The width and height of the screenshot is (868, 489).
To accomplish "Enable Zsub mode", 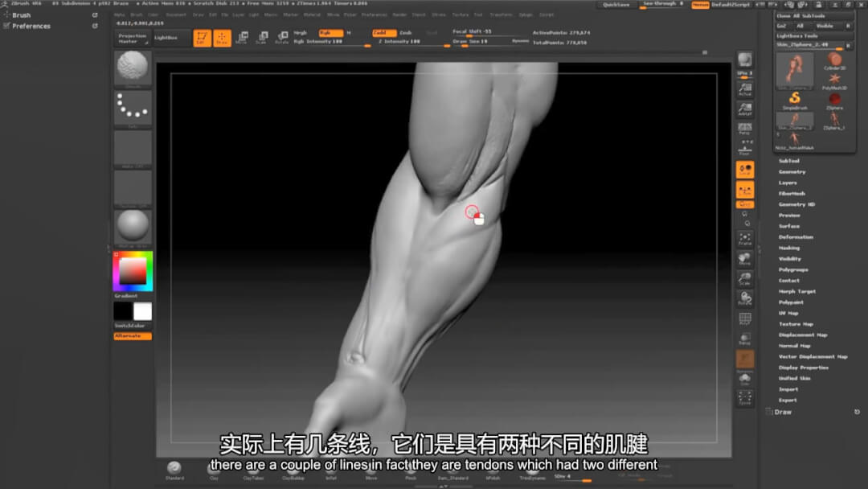I will pos(406,33).
